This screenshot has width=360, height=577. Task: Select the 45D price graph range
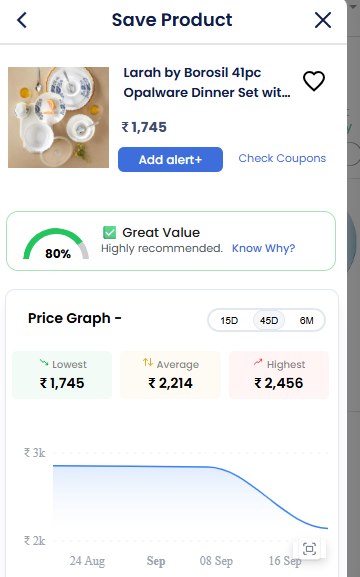click(269, 321)
